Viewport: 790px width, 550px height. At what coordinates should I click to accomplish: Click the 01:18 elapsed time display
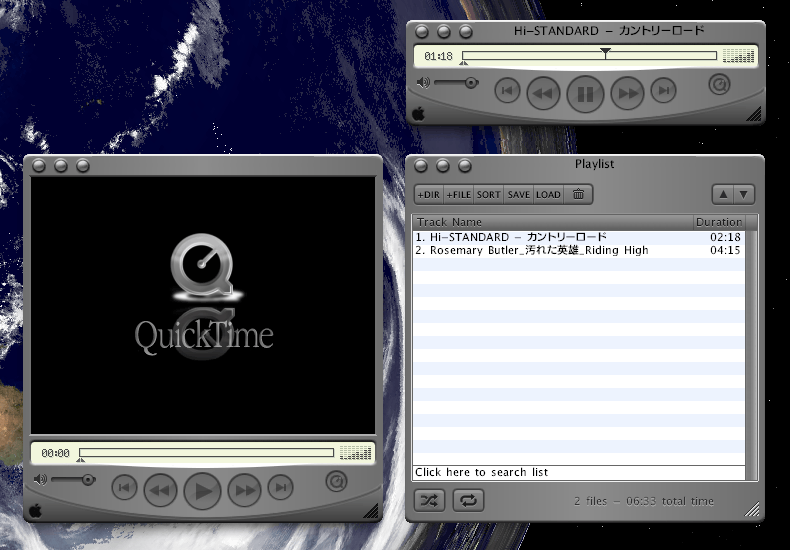coord(438,56)
